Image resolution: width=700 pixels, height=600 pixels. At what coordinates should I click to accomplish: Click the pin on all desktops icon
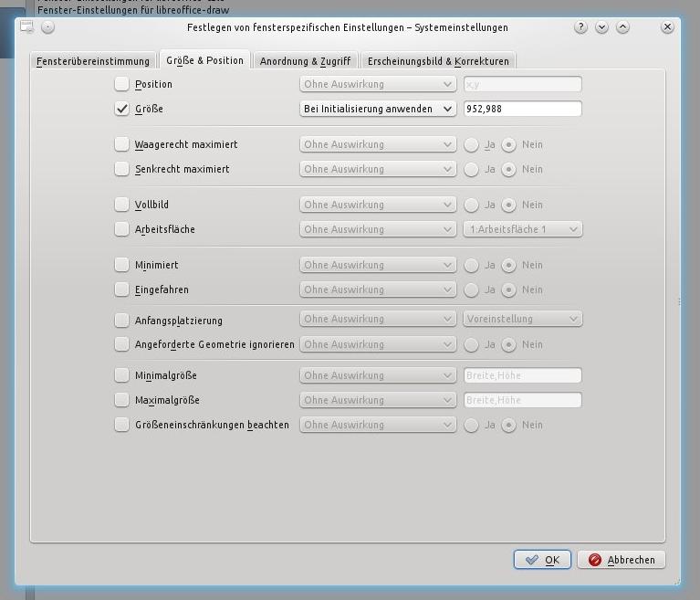tap(47, 27)
